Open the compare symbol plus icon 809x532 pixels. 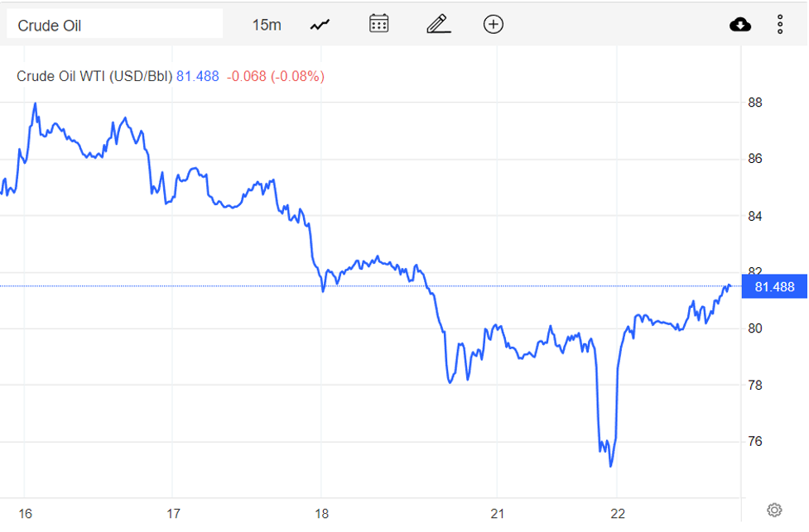pos(493,24)
